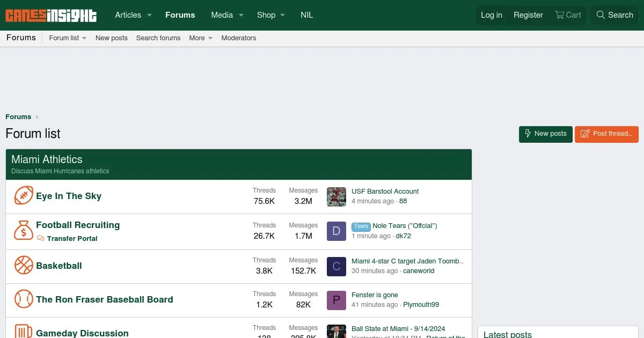Expand the Media dropdown arrow
644x338 pixels.
(241, 15)
